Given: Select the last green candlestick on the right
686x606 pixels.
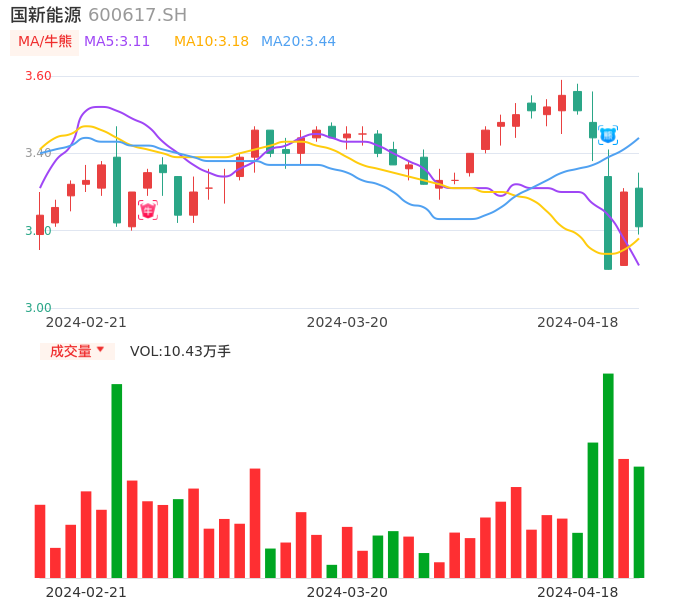Looking at the screenshot, I should pos(638,207).
